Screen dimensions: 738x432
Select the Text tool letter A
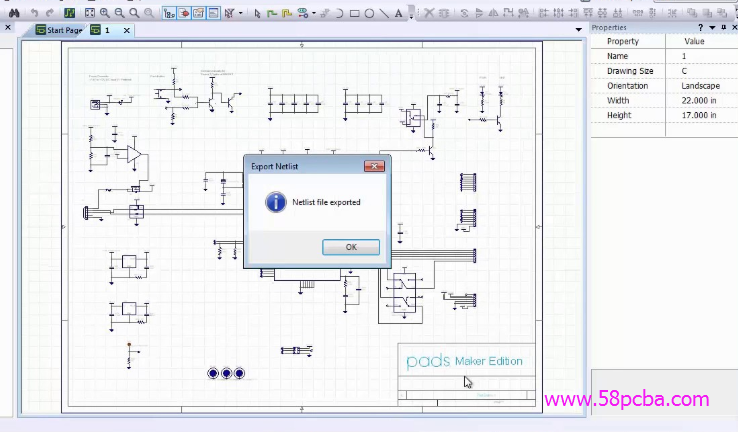pos(399,13)
